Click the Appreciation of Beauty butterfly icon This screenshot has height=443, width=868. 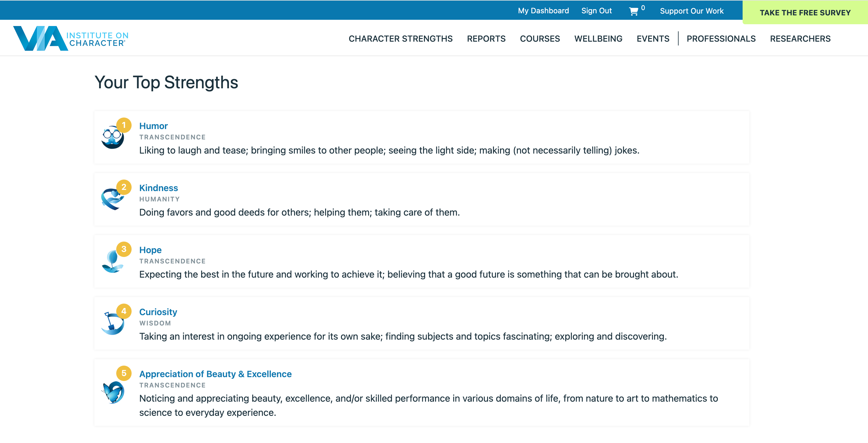point(112,392)
